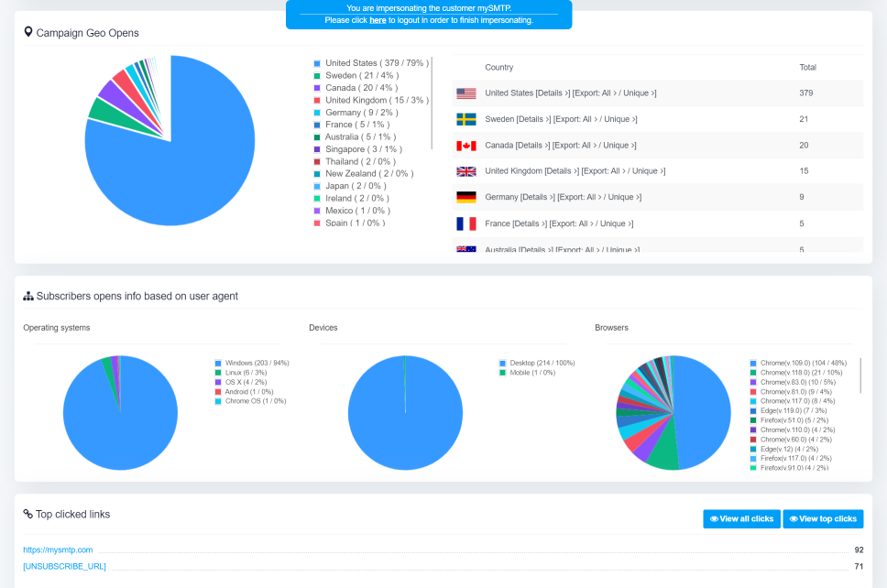This screenshot has height=588, width=887.
Task: Click the chain icon beside Top clicked links
Action: 28,515
